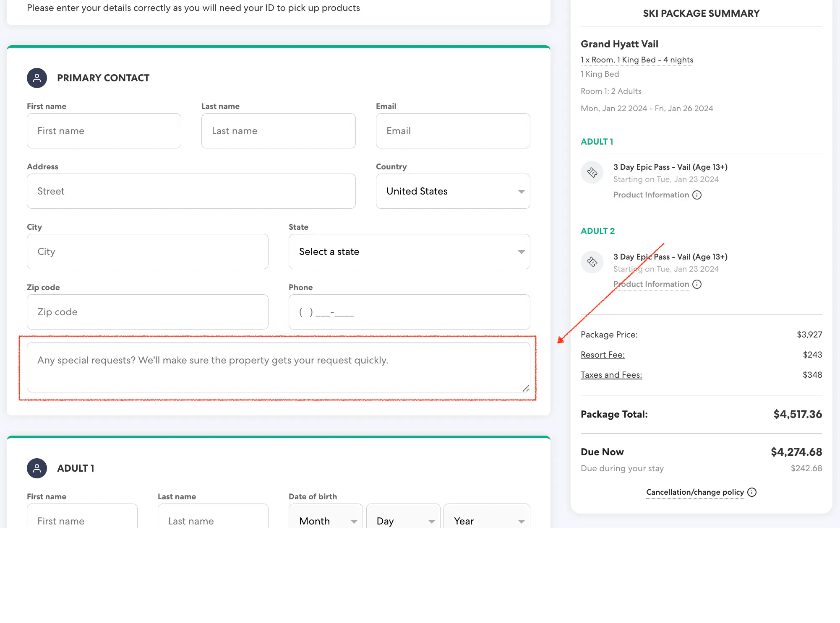Open the Country dropdown showing United States

point(453,191)
